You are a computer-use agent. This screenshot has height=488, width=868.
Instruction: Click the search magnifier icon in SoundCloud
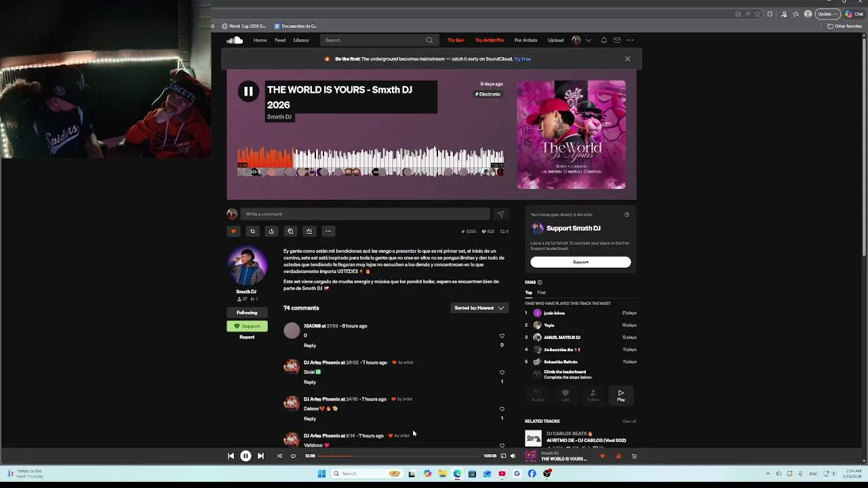pyautogui.click(x=429, y=40)
